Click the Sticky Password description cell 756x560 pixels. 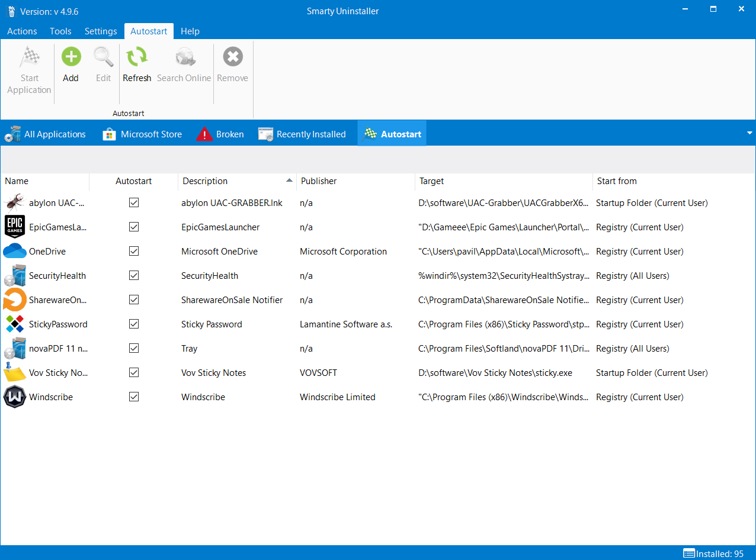pos(212,324)
